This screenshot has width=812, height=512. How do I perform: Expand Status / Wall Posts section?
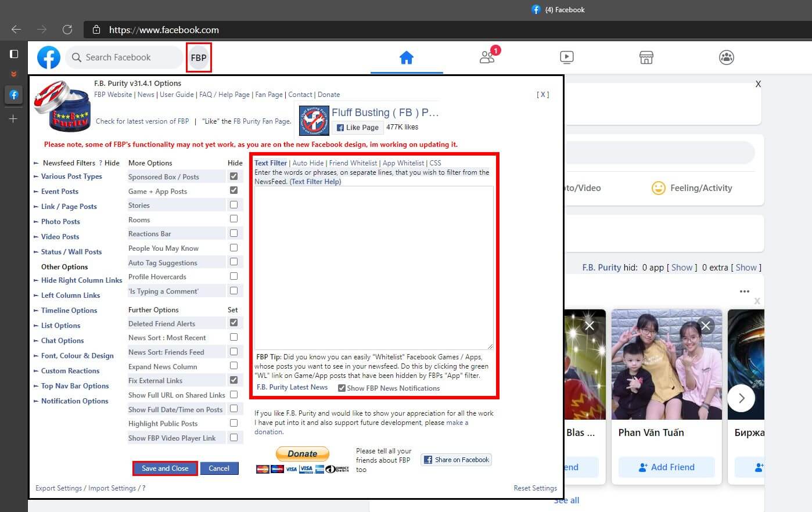click(x=71, y=252)
